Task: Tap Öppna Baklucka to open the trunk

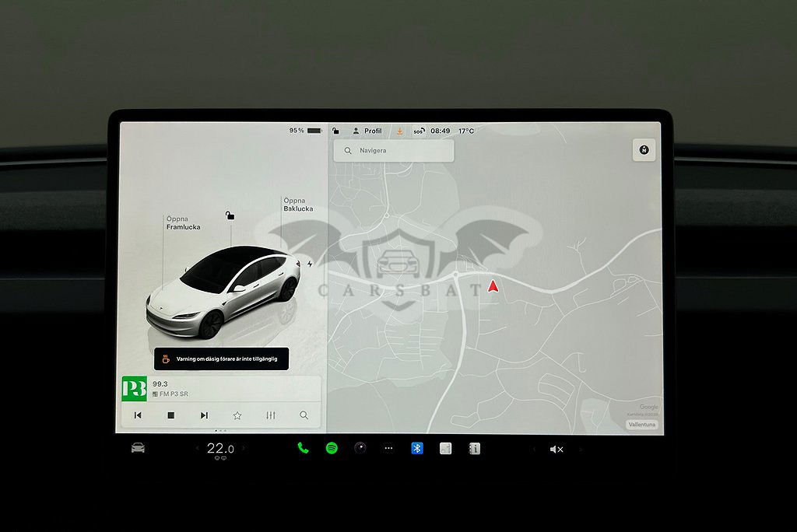Action: coord(298,205)
